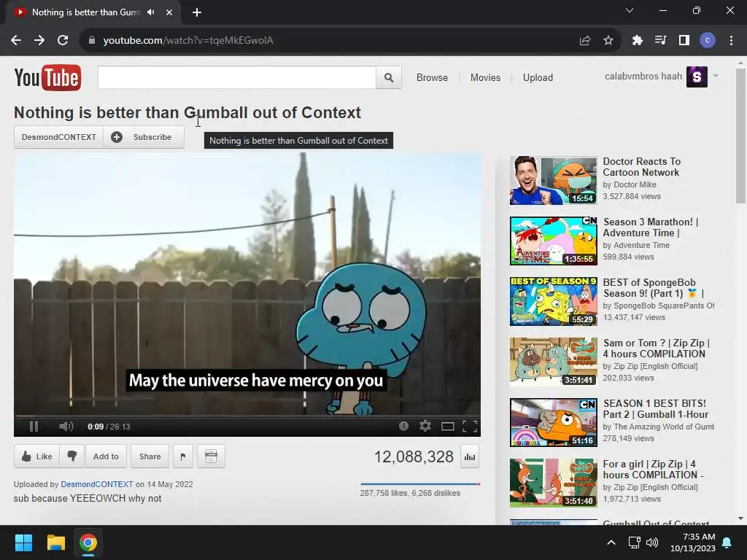Screen dimensions: 747x560
Task: Open the taskbar clock showing 7:35 AM
Action: pyautogui.click(x=693, y=542)
